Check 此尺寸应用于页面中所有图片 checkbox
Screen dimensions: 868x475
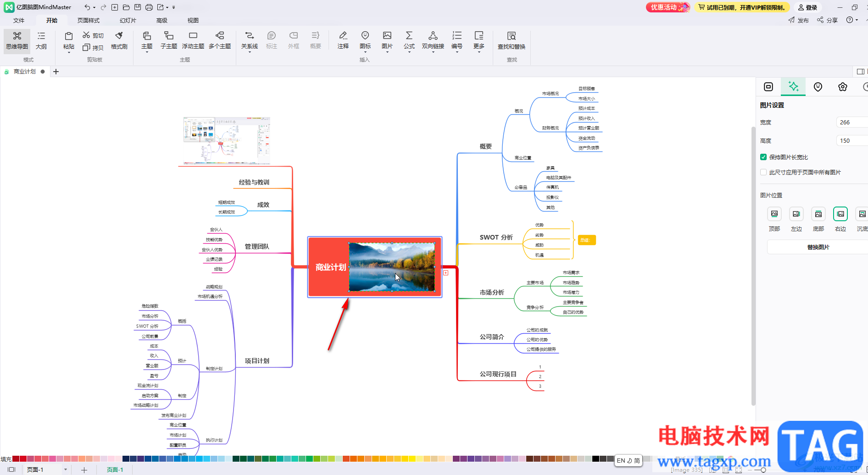(763, 172)
